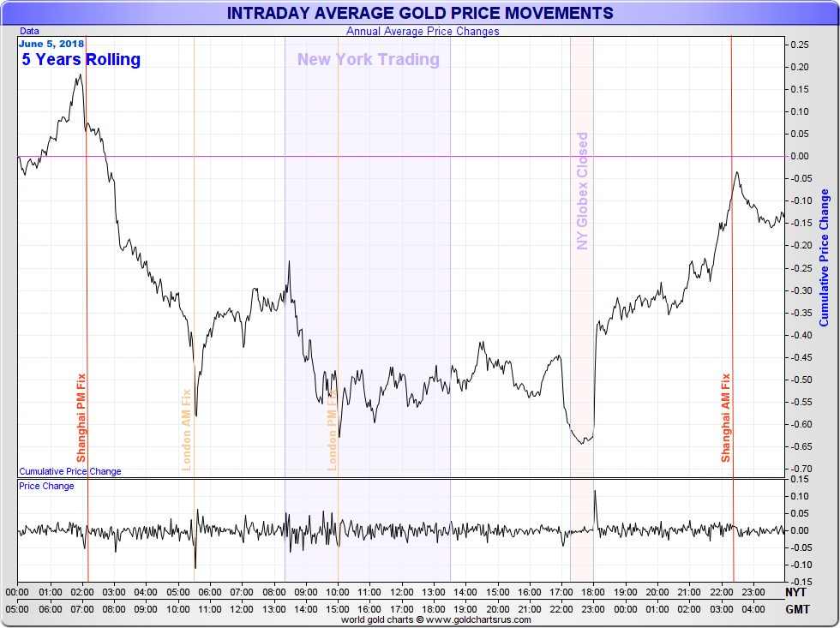The image size is (840, 628).
Task: Click '10:00' in the NYT time row
Action: coord(338,592)
